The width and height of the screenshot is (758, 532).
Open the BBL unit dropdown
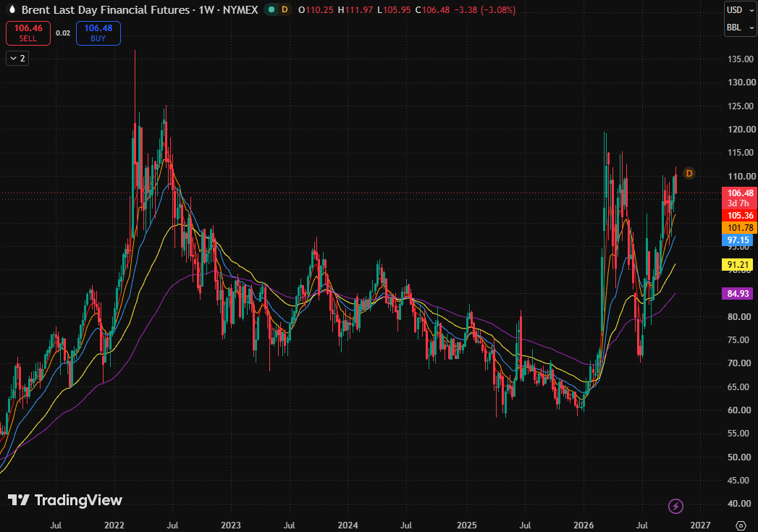(x=740, y=28)
